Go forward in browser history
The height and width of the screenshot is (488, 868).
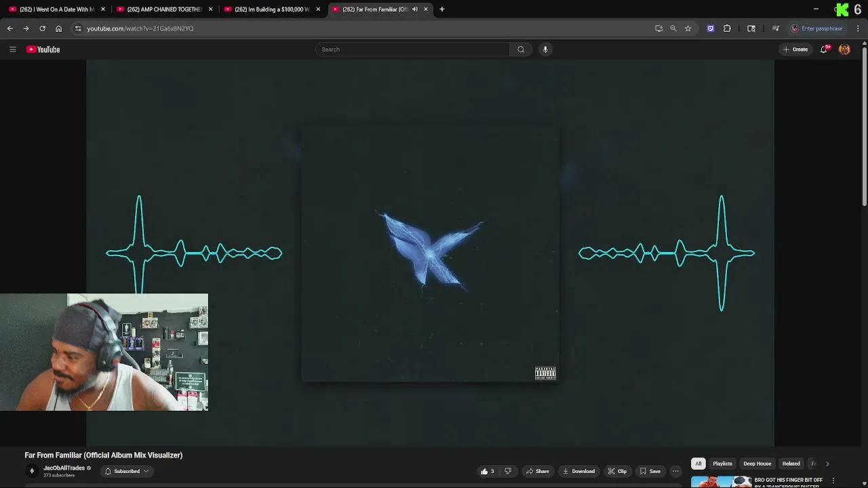(x=26, y=28)
